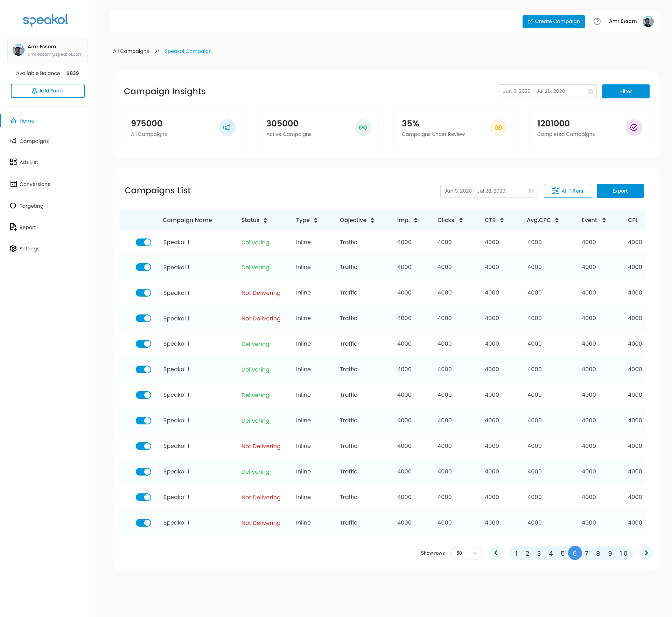Click the Speakol logo

(x=45, y=20)
